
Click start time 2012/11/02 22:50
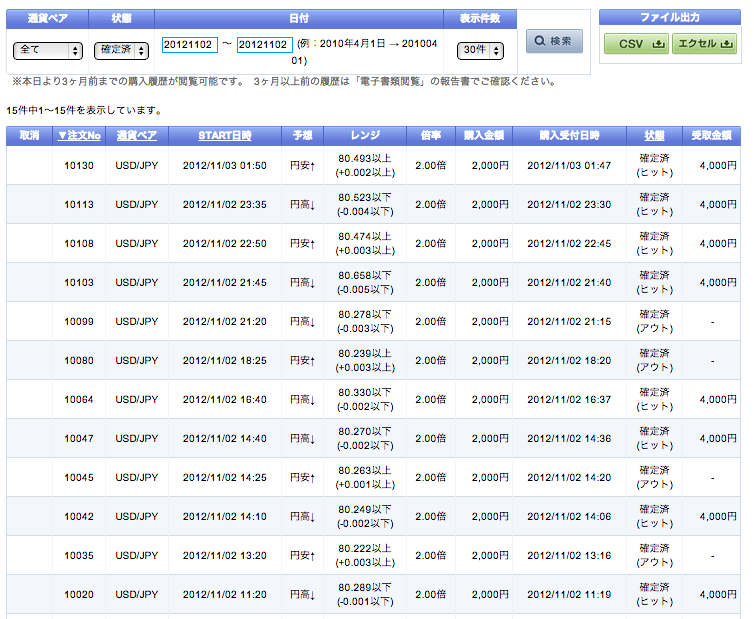(225, 243)
